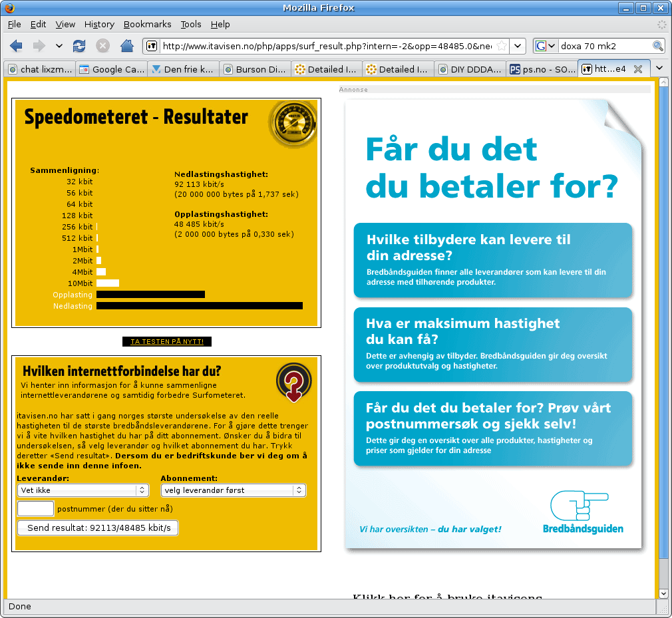This screenshot has width=672, height=618.
Task: Go back with the Back arrow button
Action: pos(16,46)
